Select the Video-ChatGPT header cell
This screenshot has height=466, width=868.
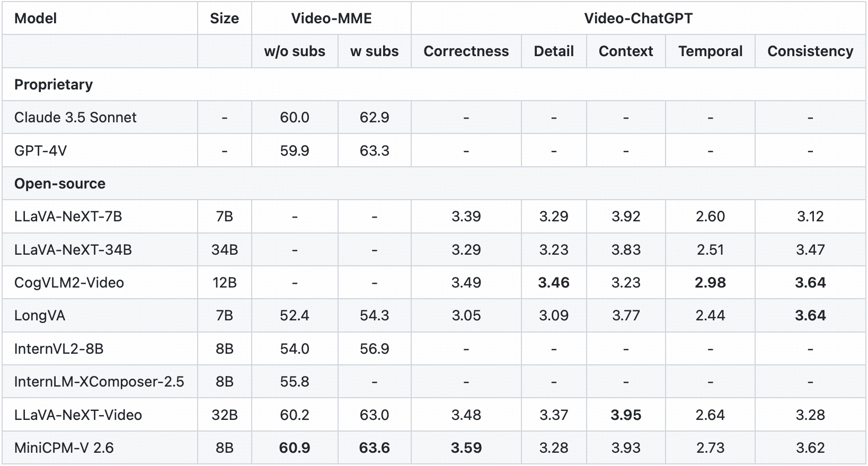tap(638, 19)
